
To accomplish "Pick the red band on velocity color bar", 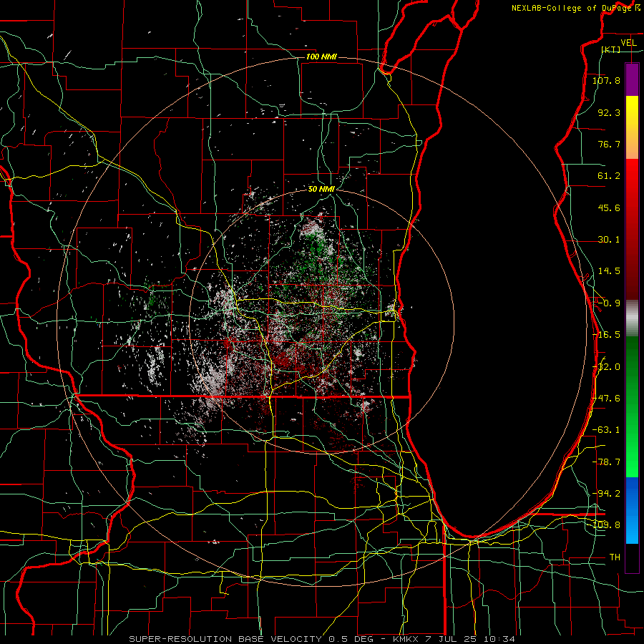I will [632, 229].
